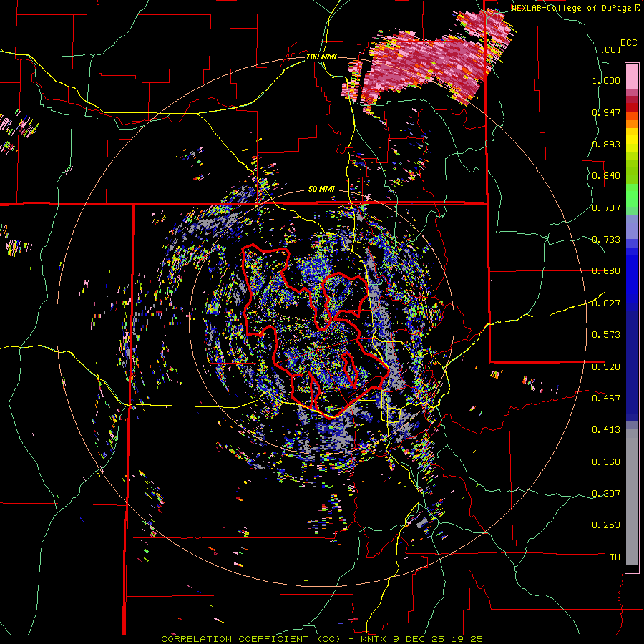Screen dimensions: 644x644
Task: Click the DCC product label
Action: (629, 43)
